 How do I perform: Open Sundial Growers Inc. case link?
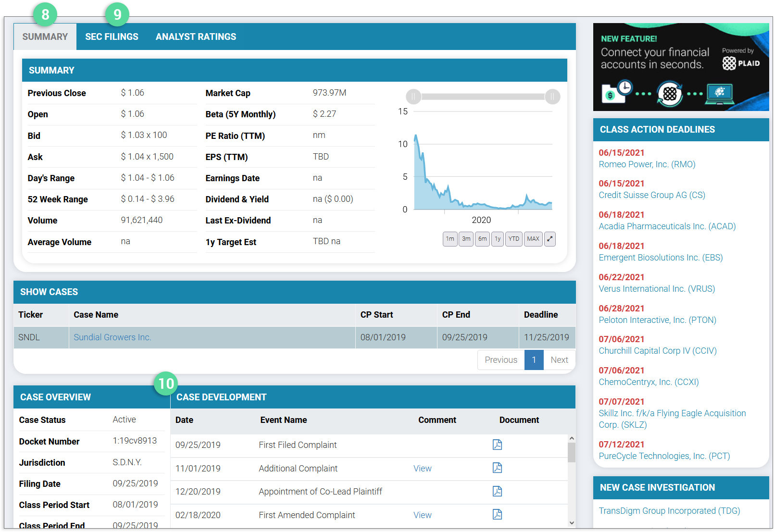[112, 337]
